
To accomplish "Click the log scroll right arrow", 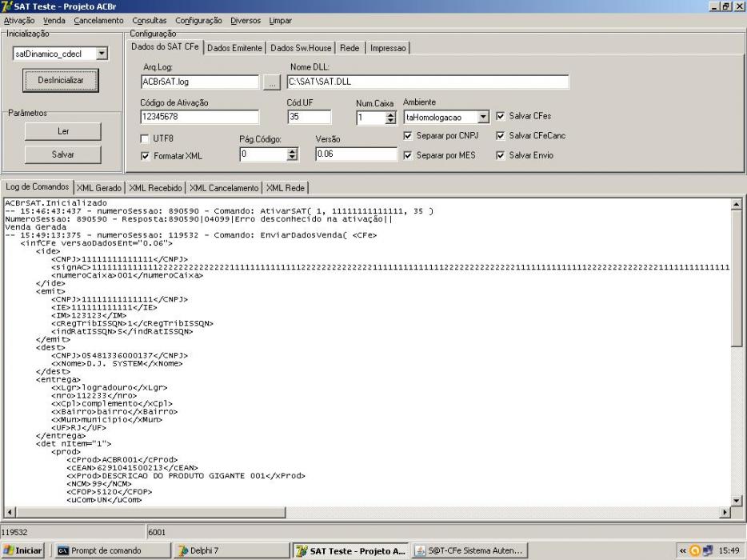I will pyautogui.click(x=725, y=512).
